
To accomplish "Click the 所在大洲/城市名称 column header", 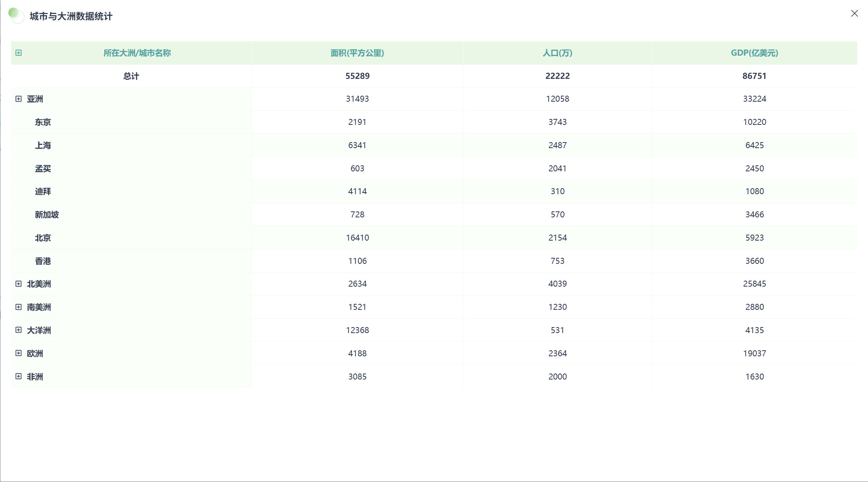I will pos(137,53).
